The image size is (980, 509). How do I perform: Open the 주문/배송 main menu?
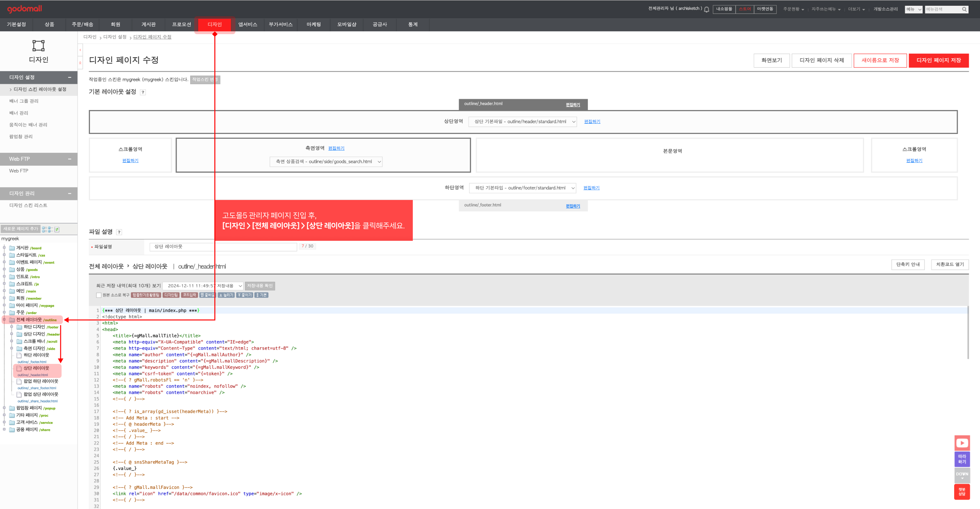(x=83, y=25)
